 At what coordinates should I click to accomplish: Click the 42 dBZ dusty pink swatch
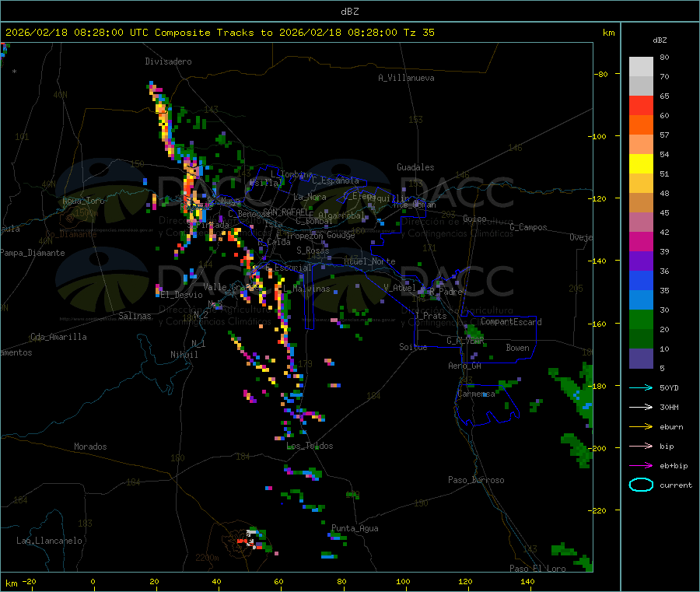pos(641,222)
